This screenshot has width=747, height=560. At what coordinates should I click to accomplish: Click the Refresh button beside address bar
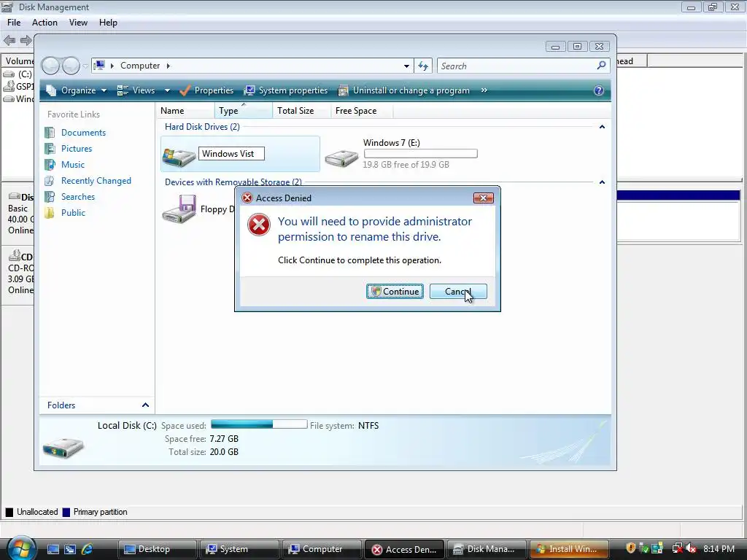pyautogui.click(x=424, y=66)
